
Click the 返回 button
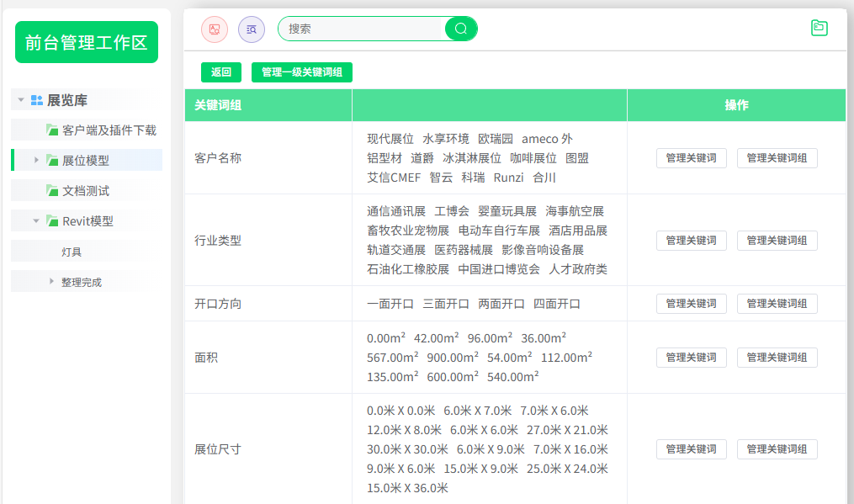pyautogui.click(x=220, y=72)
